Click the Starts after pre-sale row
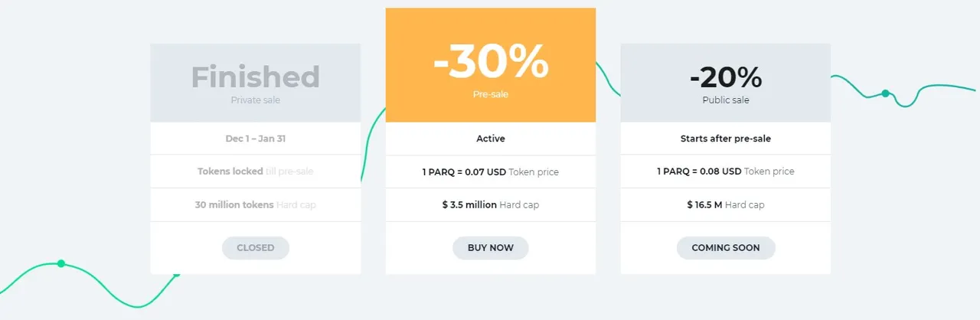This screenshot has width=980, height=320. 726,139
